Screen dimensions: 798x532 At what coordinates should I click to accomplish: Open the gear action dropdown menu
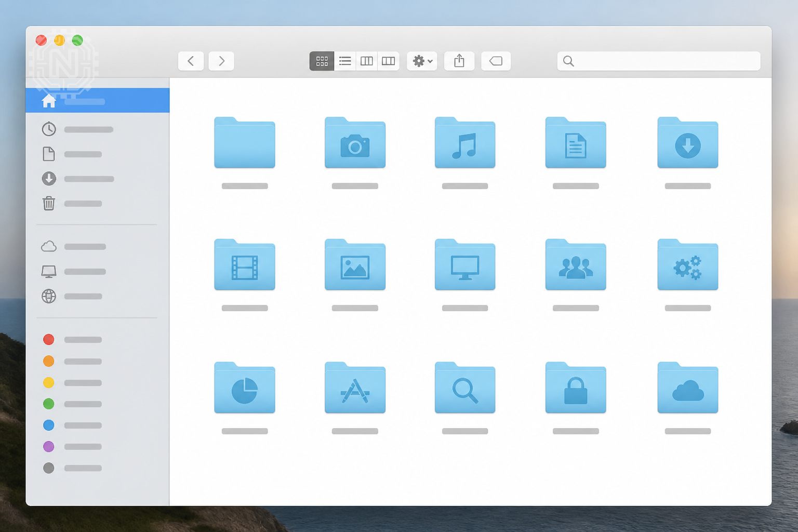tap(422, 61)
